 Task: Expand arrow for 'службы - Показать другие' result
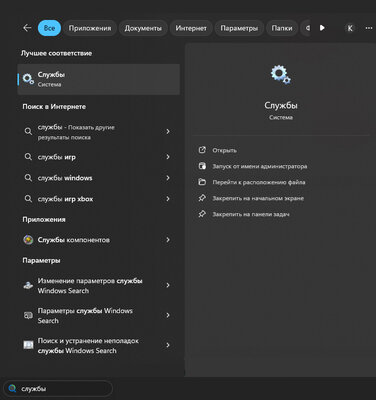tap(168, 132)
